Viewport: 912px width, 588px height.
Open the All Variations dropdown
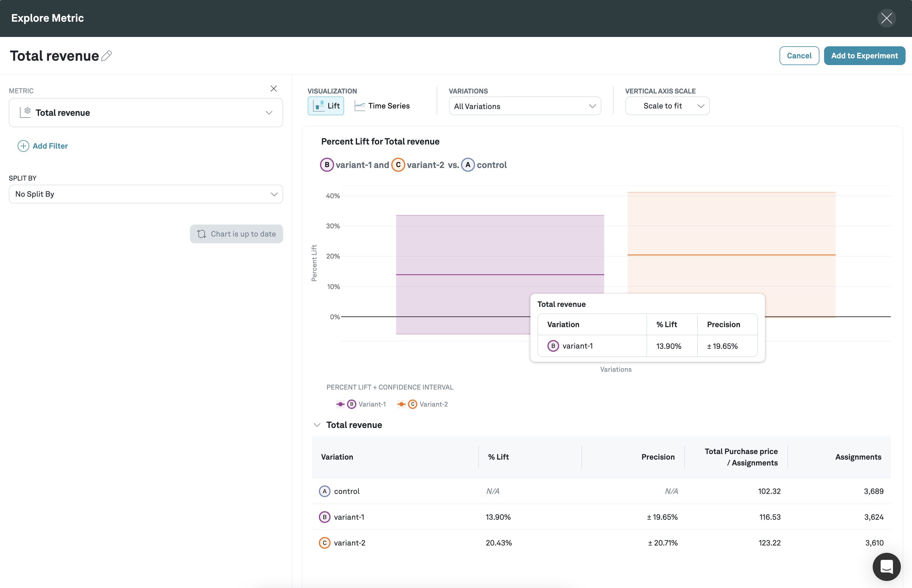pyautogui.click(x=525, y=106)
